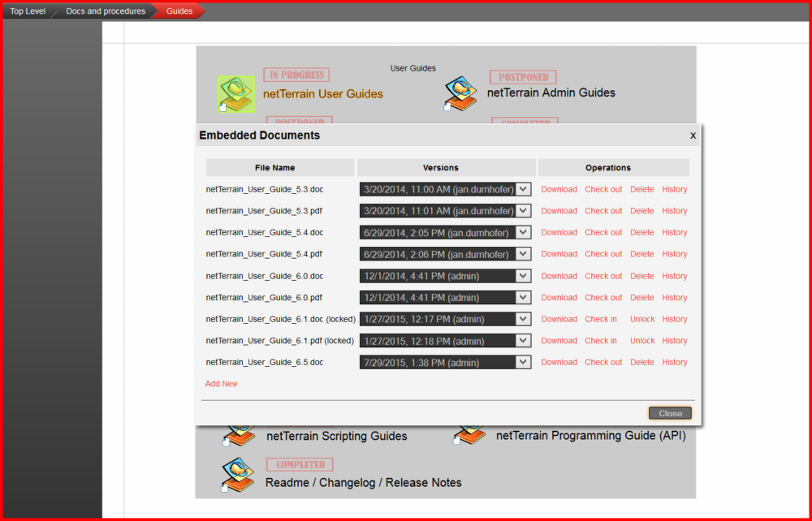
Task: Click the netTerrain Admin Guides document icon
Action: [x=460, y=91]
